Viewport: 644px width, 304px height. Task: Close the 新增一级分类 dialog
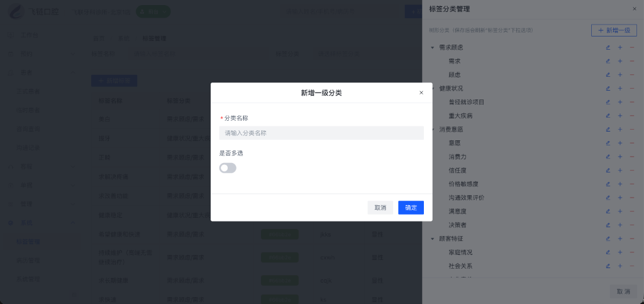point(421,93)
